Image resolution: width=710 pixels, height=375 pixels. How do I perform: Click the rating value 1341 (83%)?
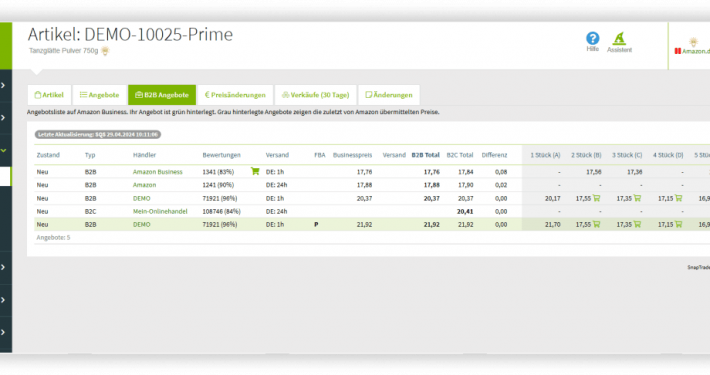218,172
